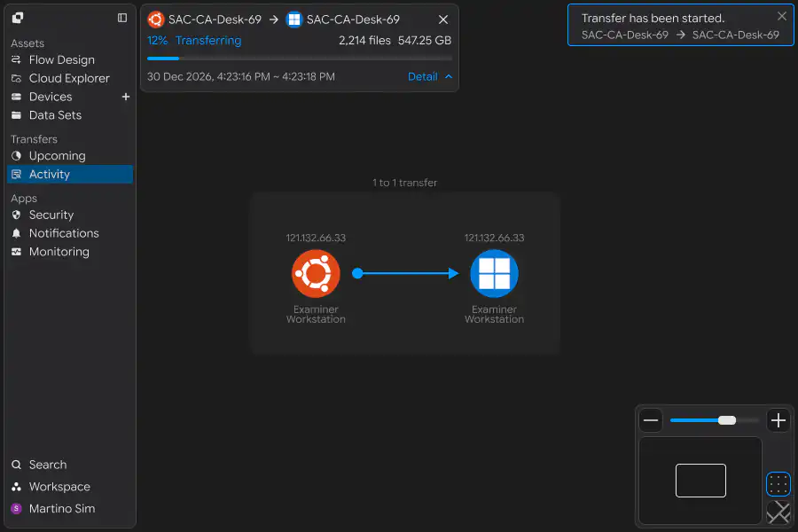Select the Ubuntu Examiner Workstation node
This screenshot has height=532, width=798.
pos(316,273)
